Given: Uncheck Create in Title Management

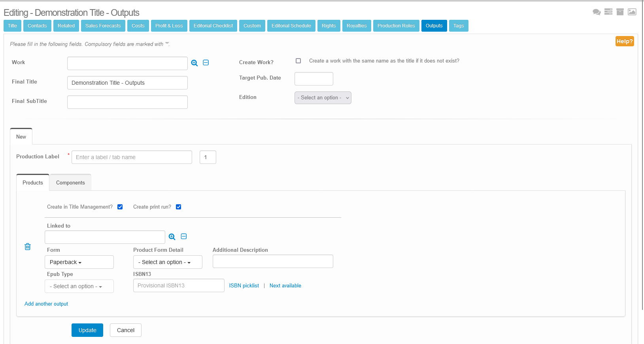Looking at the screenshot, I should (120, 207).
